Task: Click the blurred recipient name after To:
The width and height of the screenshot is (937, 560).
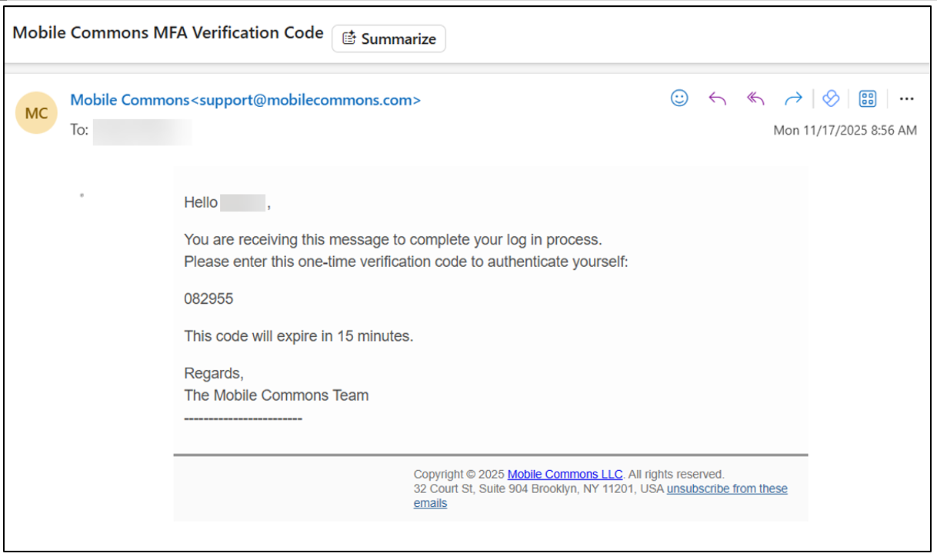Action: (x=142, y=131)
